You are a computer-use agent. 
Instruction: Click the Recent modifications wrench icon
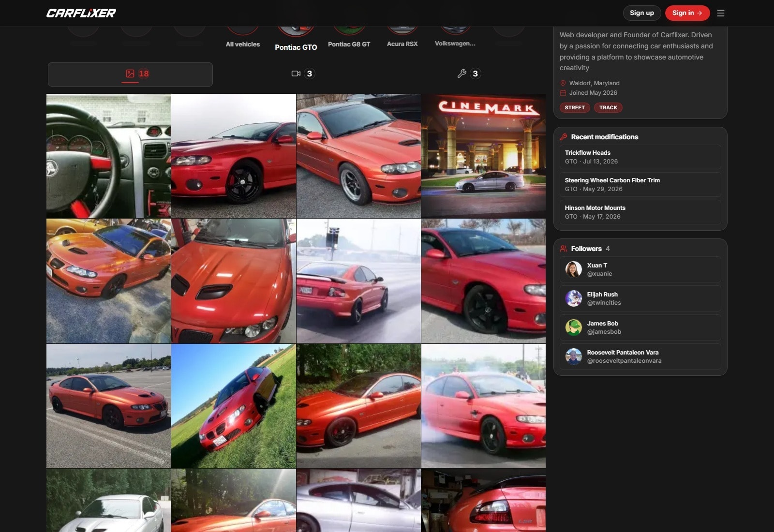[x=564, y=137]
